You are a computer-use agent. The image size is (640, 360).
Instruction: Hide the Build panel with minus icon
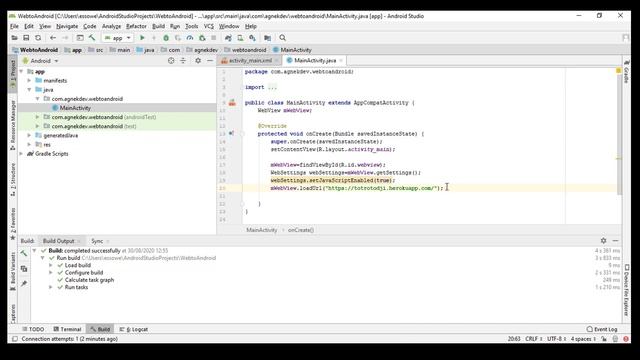[615, 241]
